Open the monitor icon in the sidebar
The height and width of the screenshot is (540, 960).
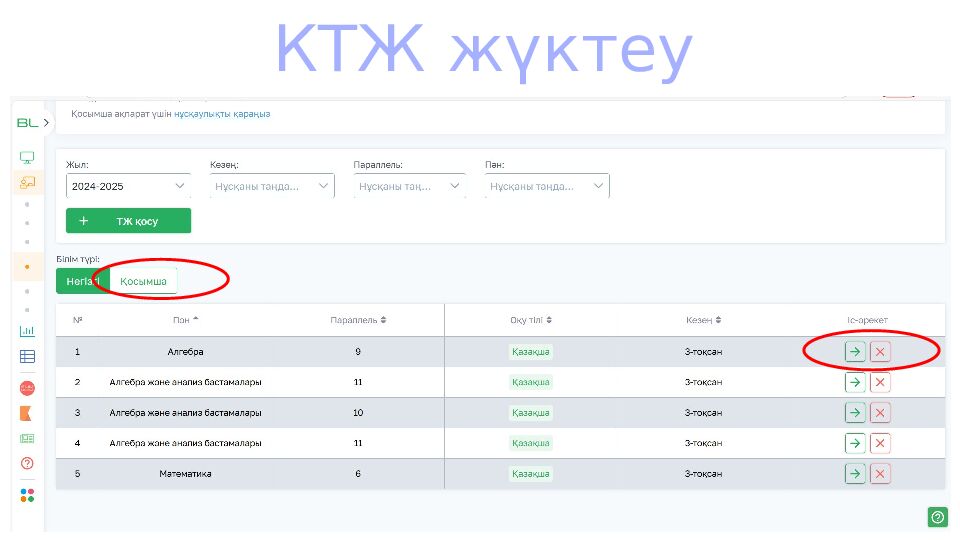27,158
